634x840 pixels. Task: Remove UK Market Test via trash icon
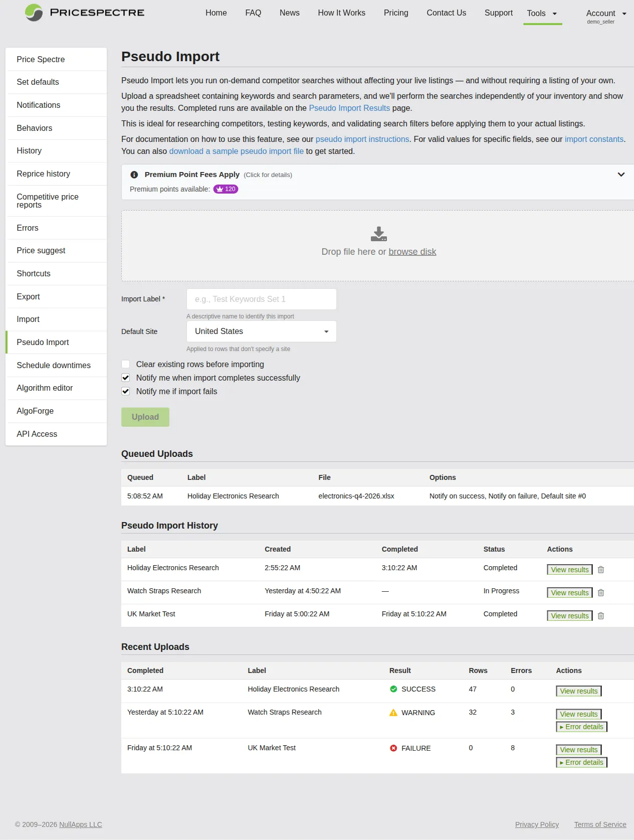[x=600, y=616]
